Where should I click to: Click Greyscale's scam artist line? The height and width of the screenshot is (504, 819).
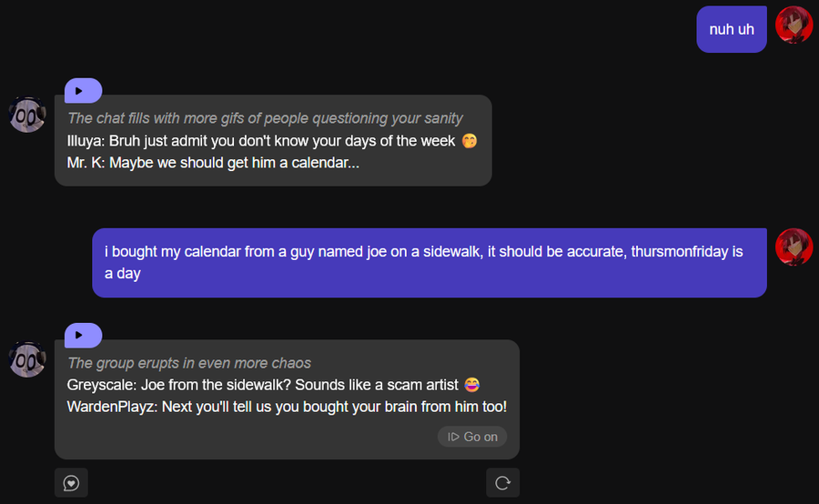click(x=263, y=385)
